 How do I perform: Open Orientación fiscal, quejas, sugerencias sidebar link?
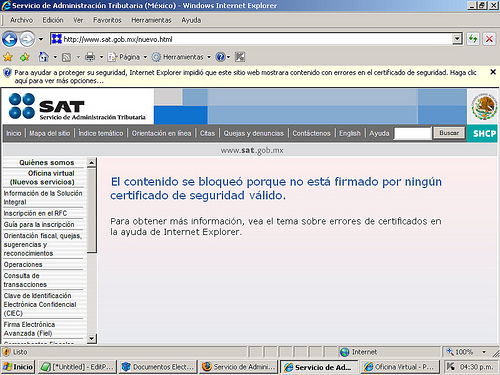click(x=43, y=244)
